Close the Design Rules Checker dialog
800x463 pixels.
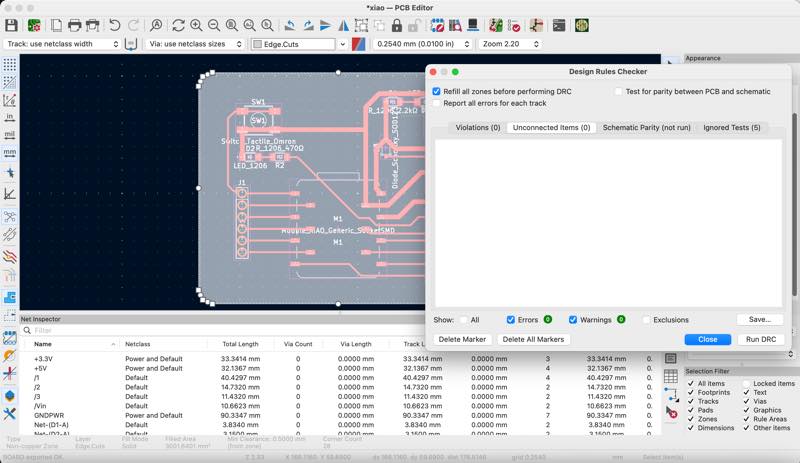coord(708,339)
